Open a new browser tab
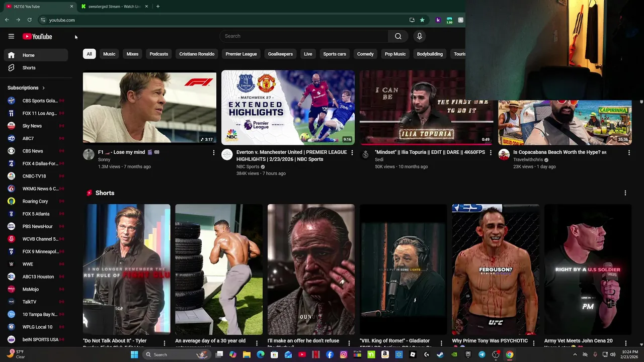 pos(157,7)
